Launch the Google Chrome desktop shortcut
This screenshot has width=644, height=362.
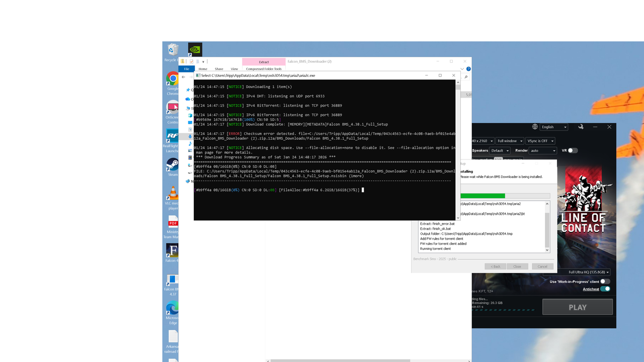[x=173, y=83]
